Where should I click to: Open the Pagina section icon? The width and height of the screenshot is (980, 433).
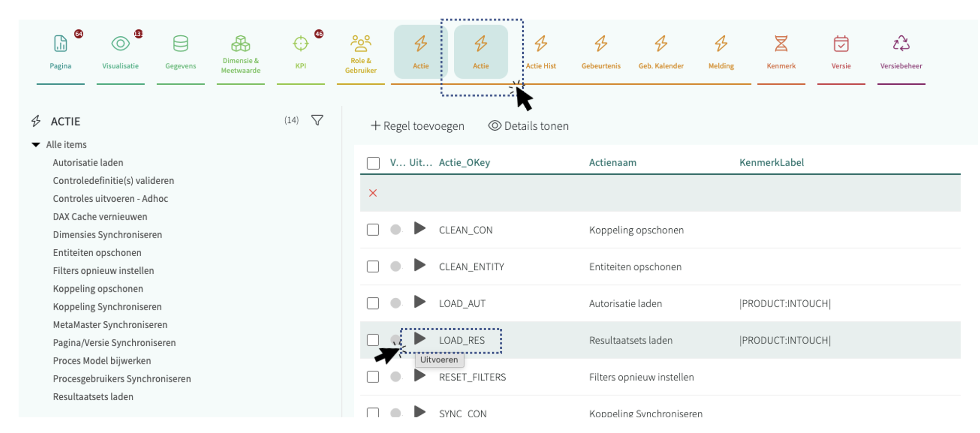pyautogui.click(x=60, y=44)
